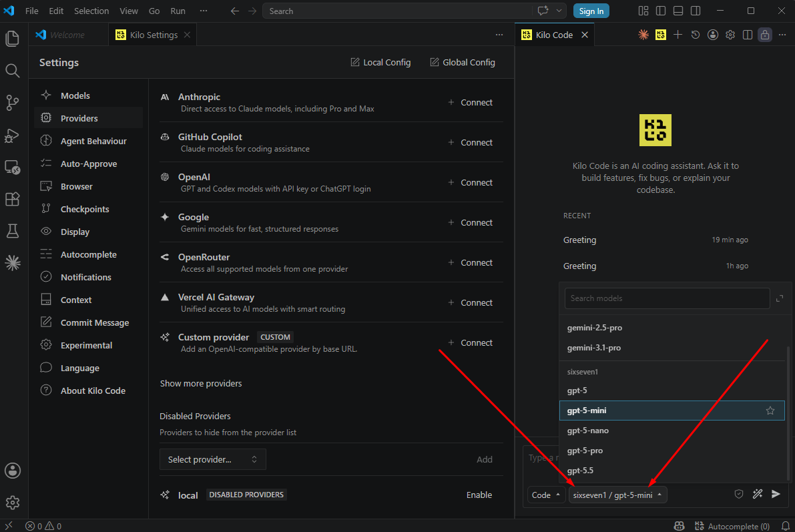Open the Select provider combo box
This screenshot has width=795, height=532.
[x=212, y=459]
